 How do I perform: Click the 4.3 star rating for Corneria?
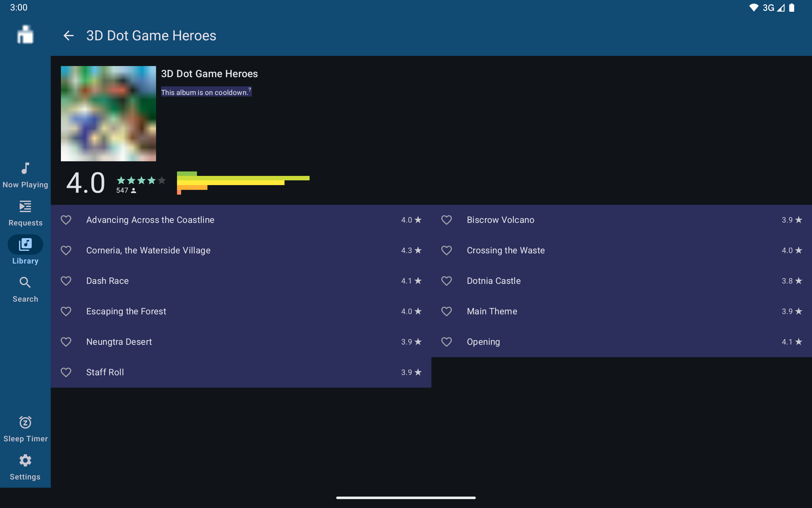(x=411, y=250)
